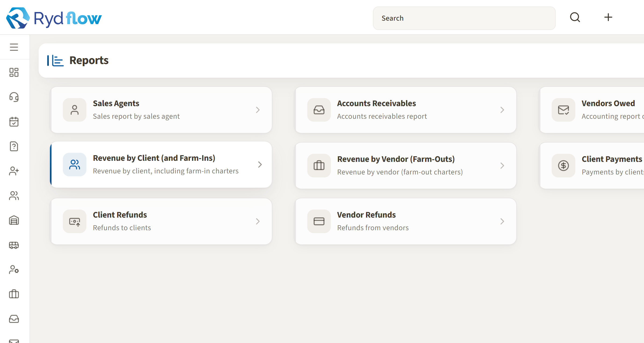The height and width of the screenshot is (343, 644).
Task: Open the building icon in sidebar
Action: tap(14, 220)
